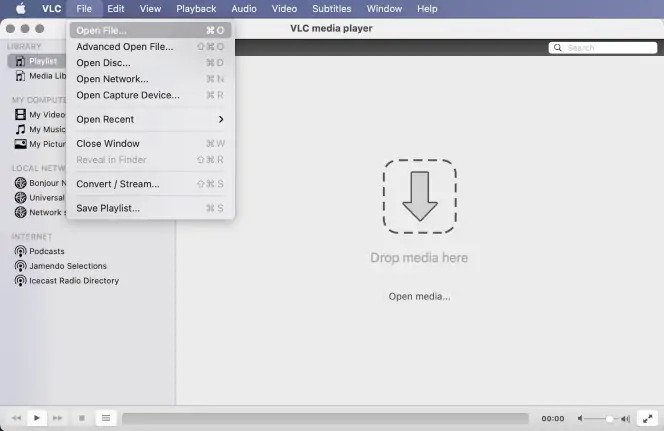Toggle the playlist view button
Screen dimensions: 664x431
(x=106, y=418)
